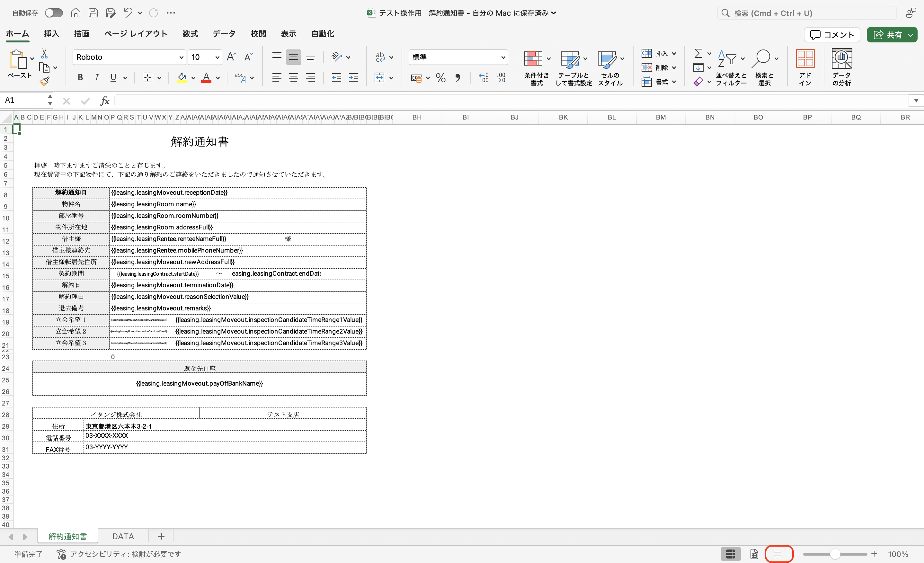Expand the font color dropdown arrow

218,78
